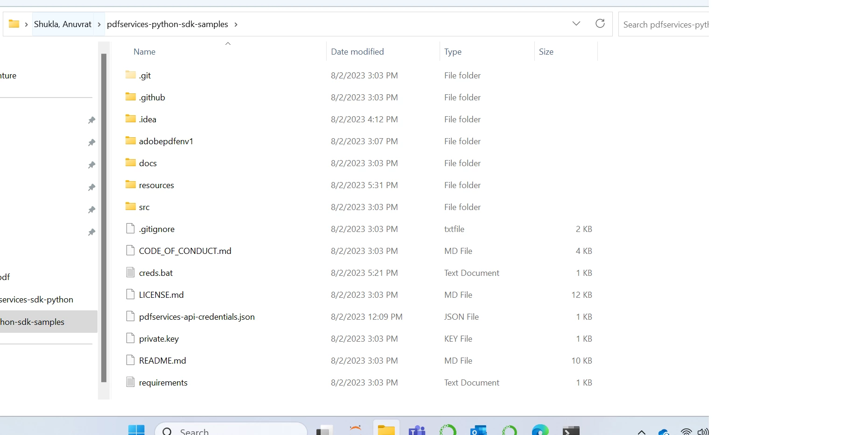Screen dimensions: 868x435
Task: Expand chevron after Shukla, Anuvrat breadcrumb
Action: click(x=99, y=24)
